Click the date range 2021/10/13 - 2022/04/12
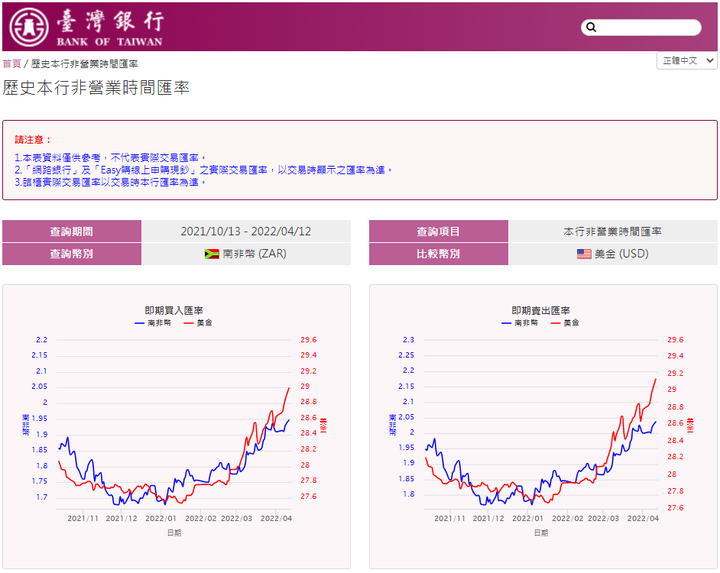This screenshot has width=720, height=573. click(x=246, y=231)
